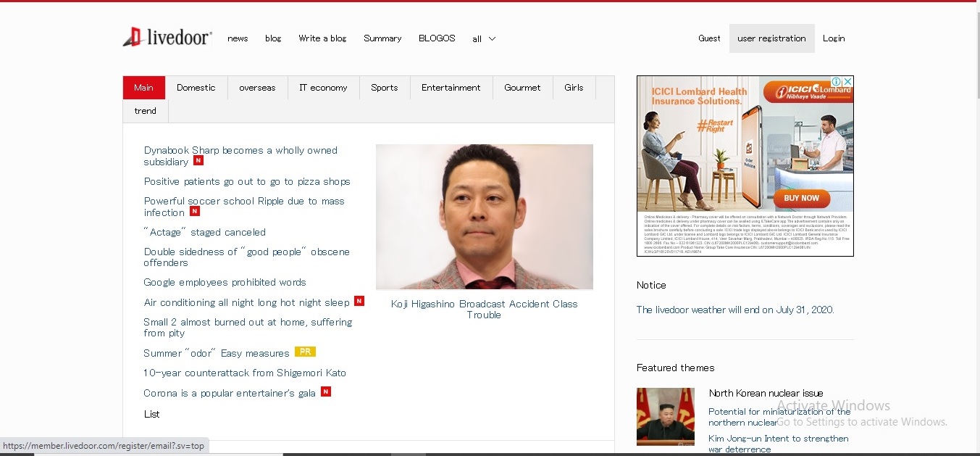Open 'Positive patients go out to pizza shops'
Screen dimensions: 980x456
point(247,181)
